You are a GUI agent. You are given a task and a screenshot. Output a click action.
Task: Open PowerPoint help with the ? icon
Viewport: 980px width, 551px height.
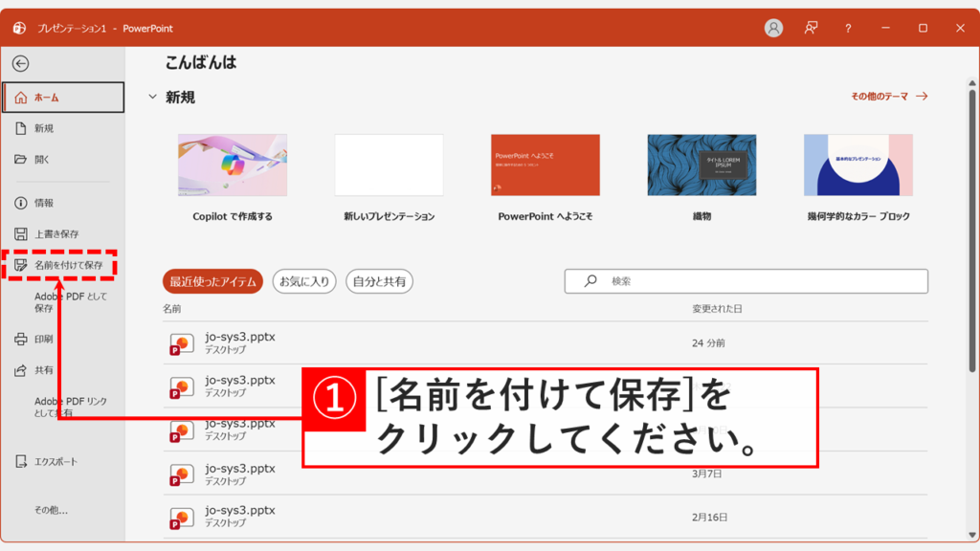[847, 28]
